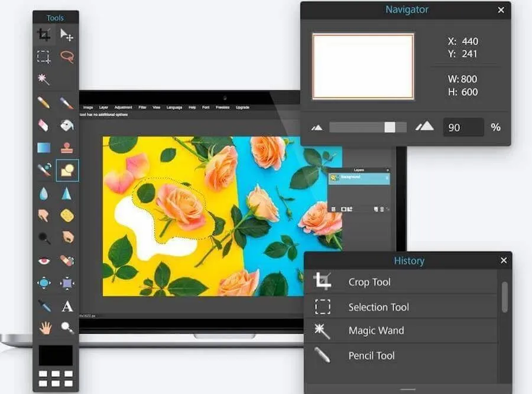Choose the Gradient tool

click(x=44, y=147)
